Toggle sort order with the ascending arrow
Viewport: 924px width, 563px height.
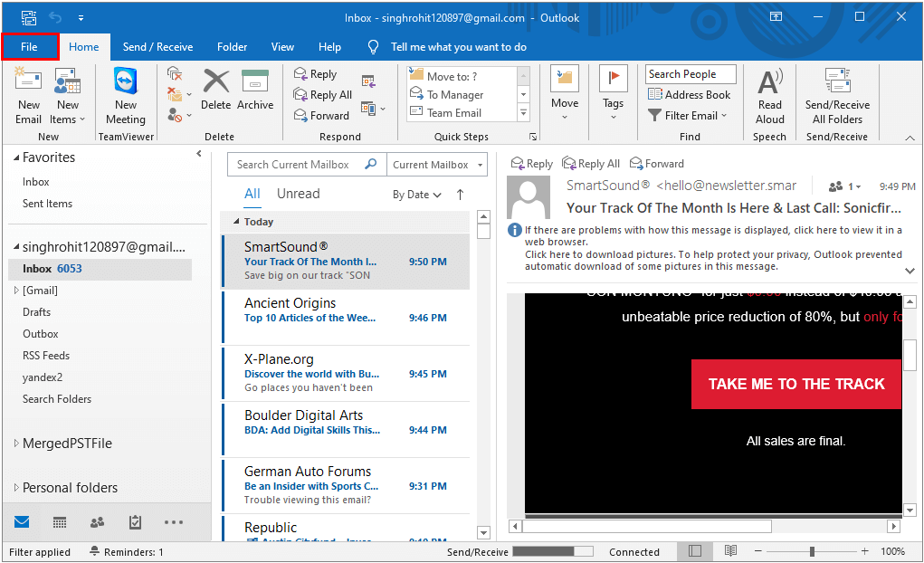pyautogui.click(x=460, y=194)
